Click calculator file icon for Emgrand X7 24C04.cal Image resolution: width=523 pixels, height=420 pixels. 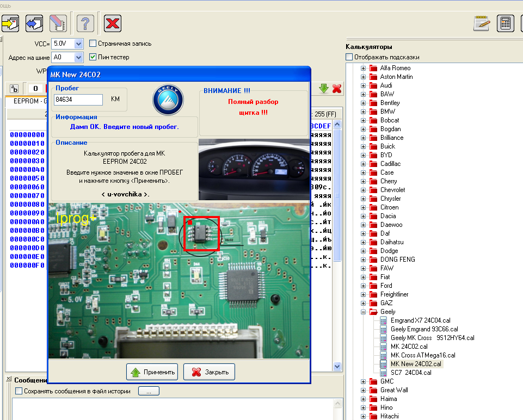pyautogui.click(x=384, y=320)
